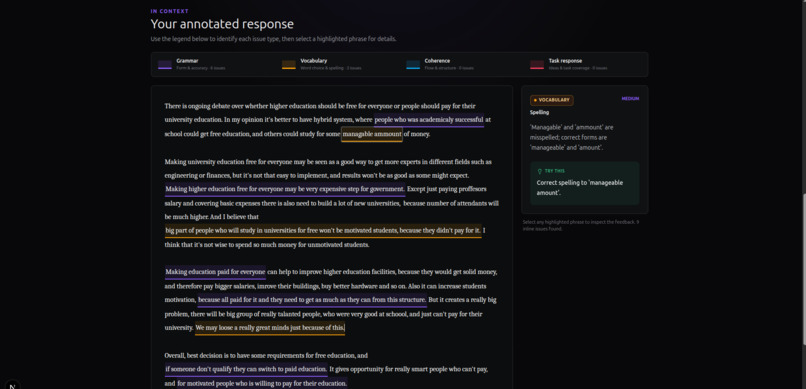
Task: Click the MEDIUM severity label
Action: coord(630,99)
